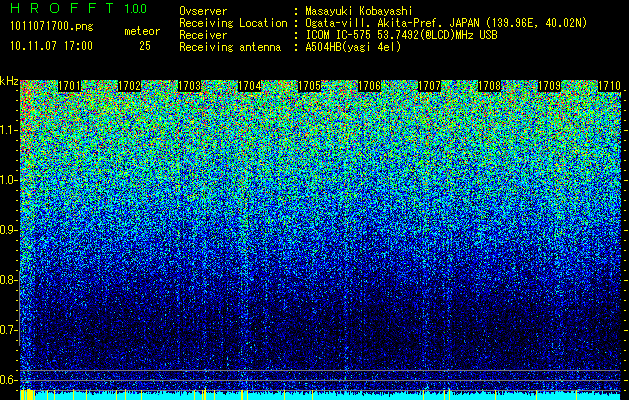Click the date text 10.11.07 17:00
629x400 pixels.
51,46
